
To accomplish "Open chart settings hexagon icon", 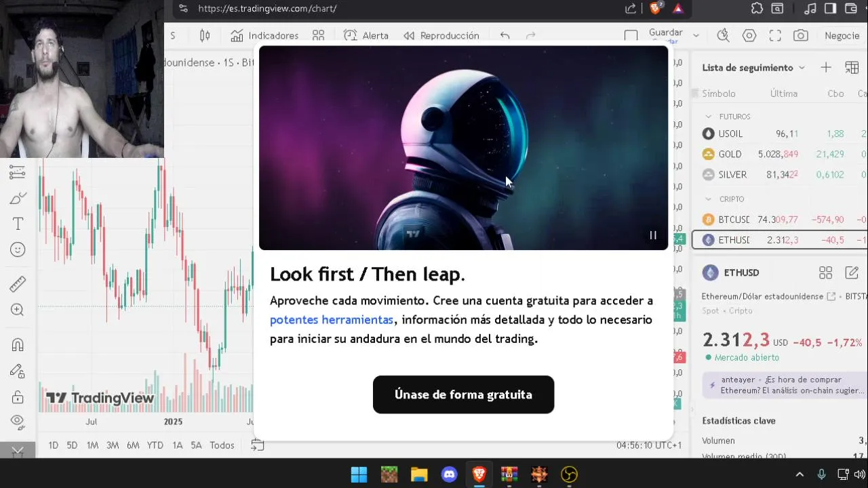I will tap(749, 35).
